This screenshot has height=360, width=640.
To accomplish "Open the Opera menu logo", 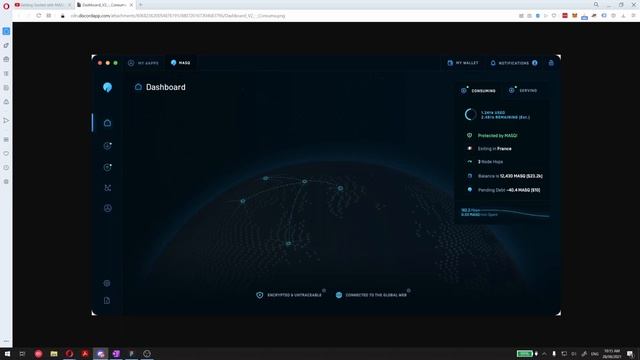I will (x=6, y=5).
